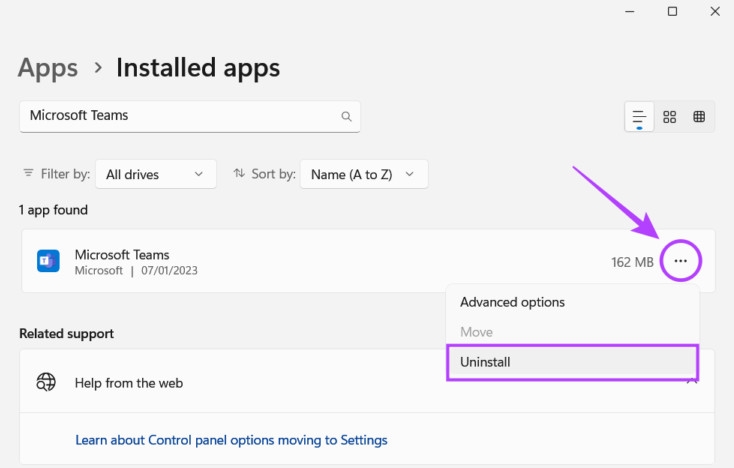The image size is (734, 468).
Task: Open the Name (A to Z) sort dropdown
Action: click(x=364, y=174)
